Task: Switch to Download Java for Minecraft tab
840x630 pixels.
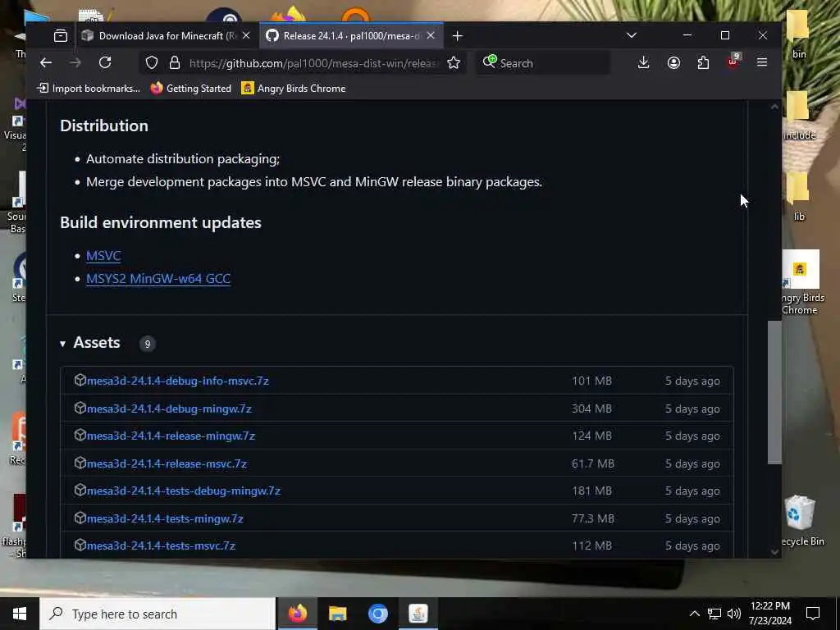Action: [x=166, y=36]
